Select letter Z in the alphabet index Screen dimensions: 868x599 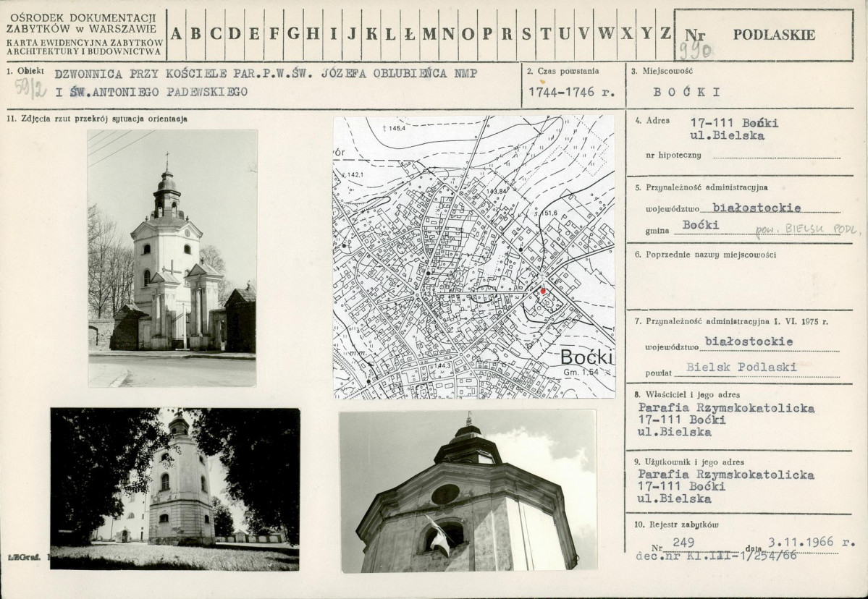tap(665, 33)
